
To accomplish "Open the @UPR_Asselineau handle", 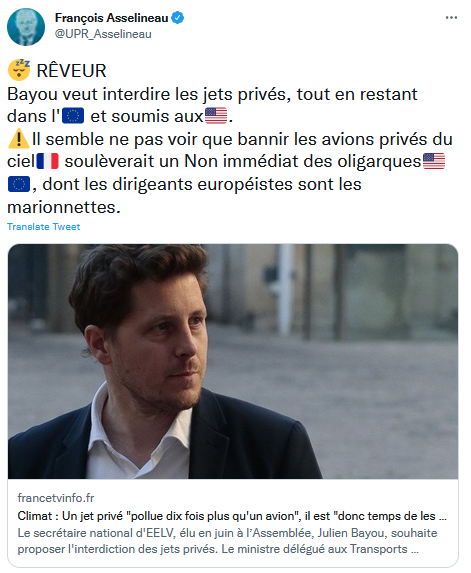I will 103,34.
